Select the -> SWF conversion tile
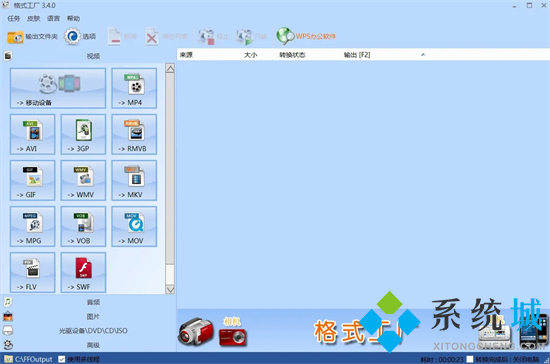Viewport: 550px width, 364px height. tap(83, 272)
